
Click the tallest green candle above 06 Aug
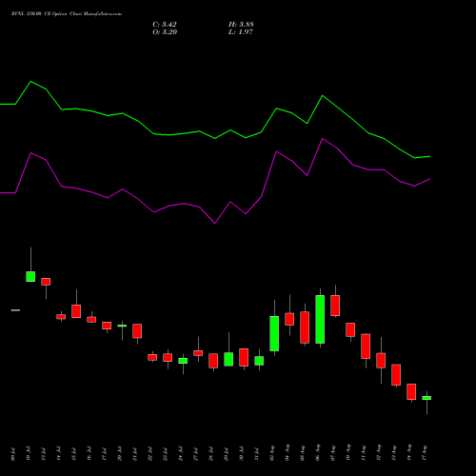[320, 319]
